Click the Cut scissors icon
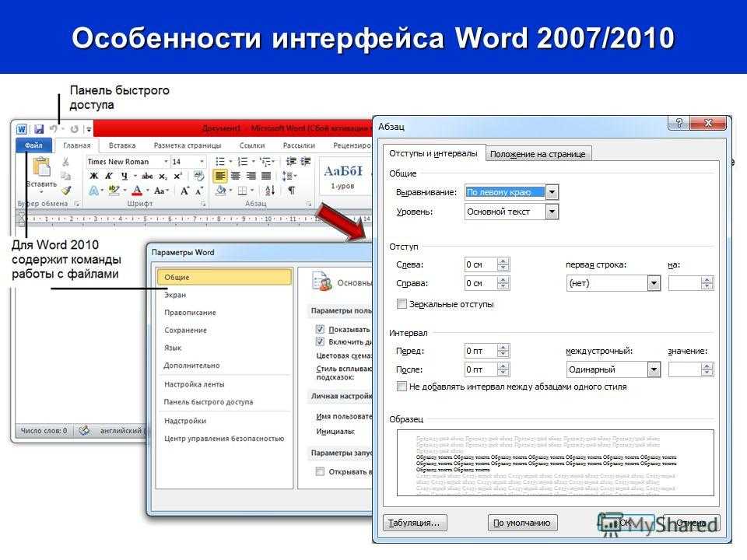 [65, 162]
